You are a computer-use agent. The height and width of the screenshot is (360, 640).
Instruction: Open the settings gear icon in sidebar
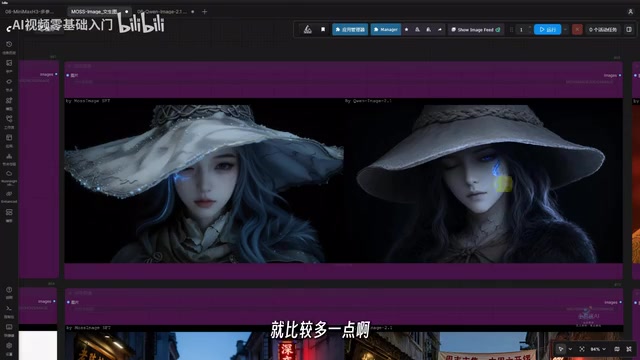[x=9, y=346]
